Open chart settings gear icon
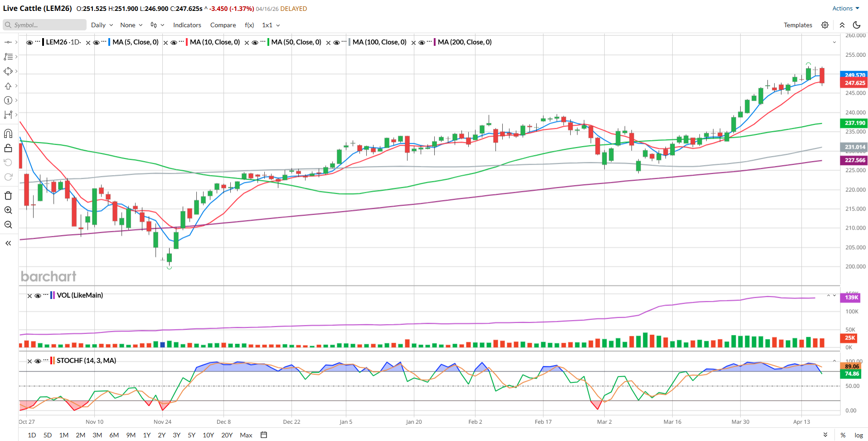The height and width of the screenshot is (441, 868). point(825,25)
